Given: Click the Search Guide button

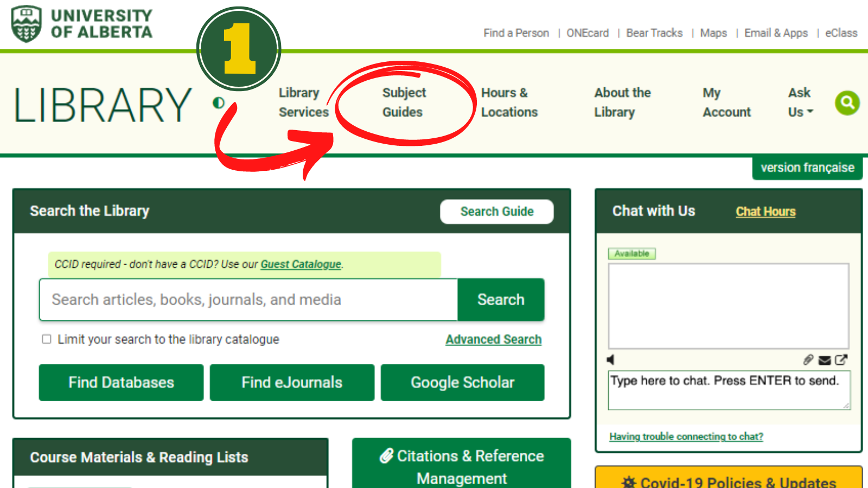Looking at the screenshot, I should [497, 211].
